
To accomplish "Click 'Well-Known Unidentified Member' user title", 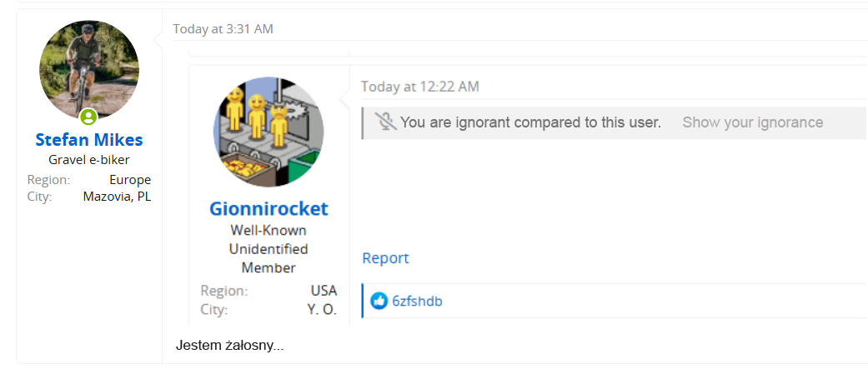I will (x=268, y=249).
